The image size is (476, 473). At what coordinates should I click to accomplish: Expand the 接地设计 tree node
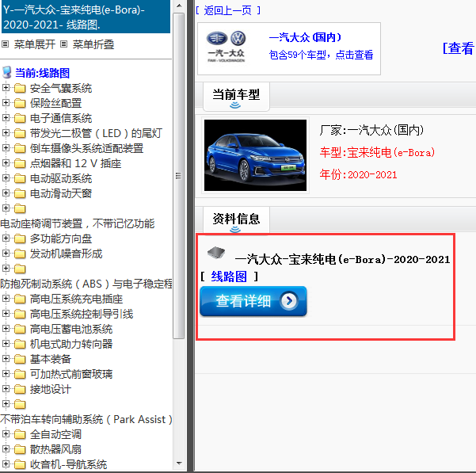6,388
